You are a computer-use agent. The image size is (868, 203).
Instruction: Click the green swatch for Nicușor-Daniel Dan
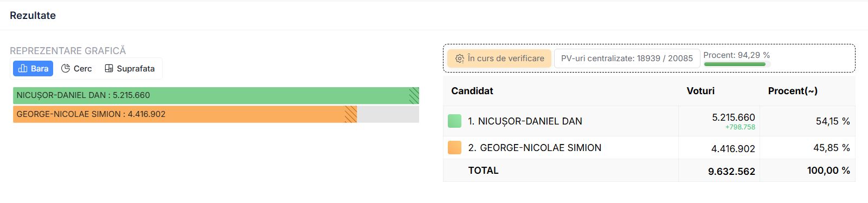(x=454, y=121)
